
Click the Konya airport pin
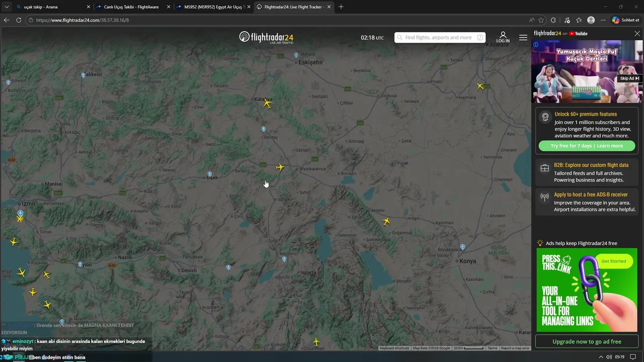[x=462, y=247]
